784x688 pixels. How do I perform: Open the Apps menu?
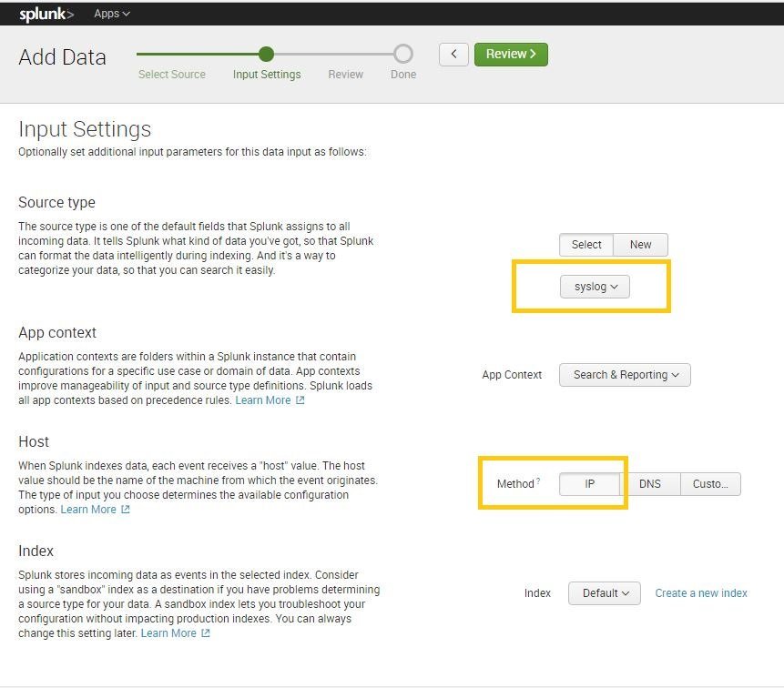(x=112, y=14)
